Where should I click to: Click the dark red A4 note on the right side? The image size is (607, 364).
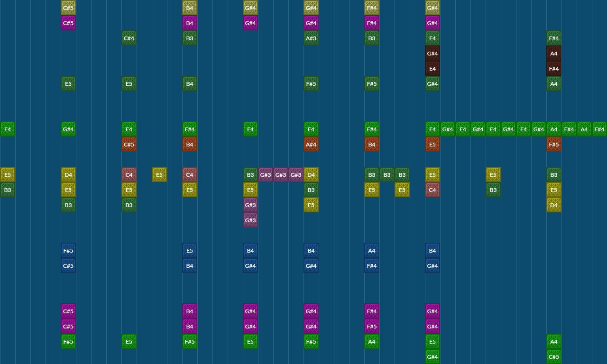[x=553, y=53]
